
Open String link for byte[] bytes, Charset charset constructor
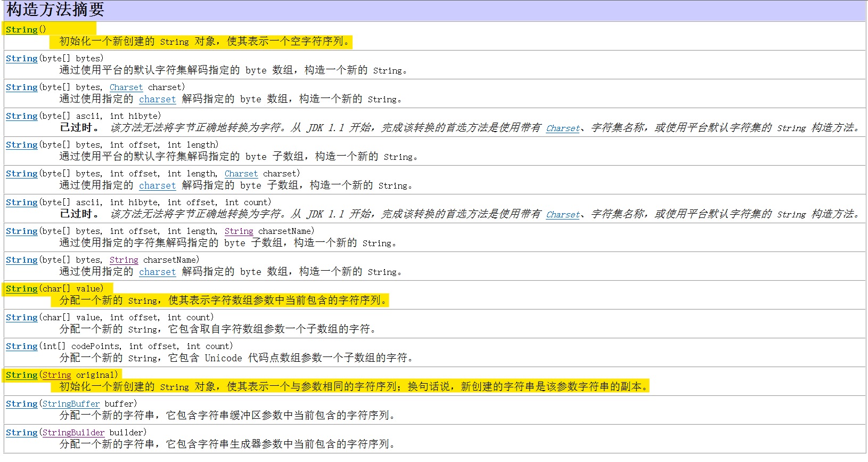coord(22,87)
